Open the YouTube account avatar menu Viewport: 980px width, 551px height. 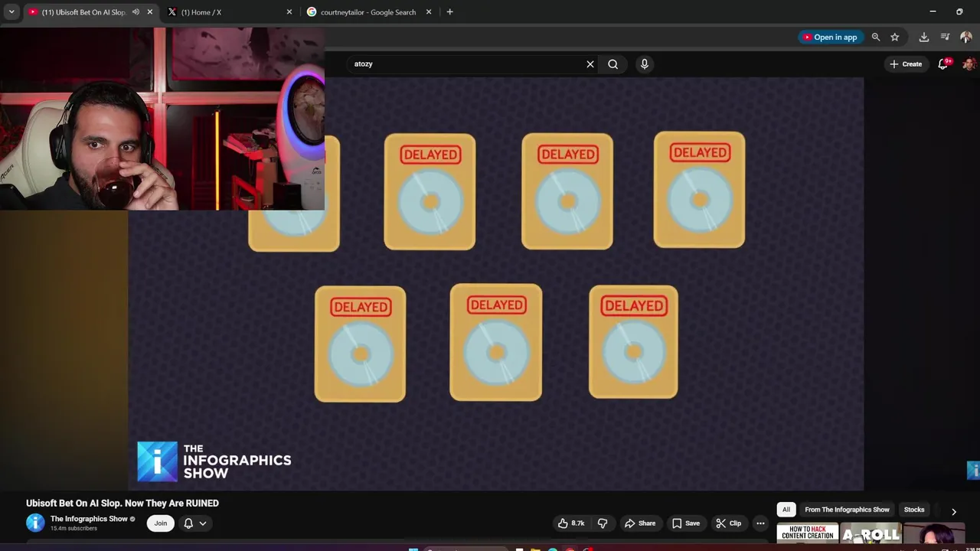pyautogui.click(x=969, y=64)
